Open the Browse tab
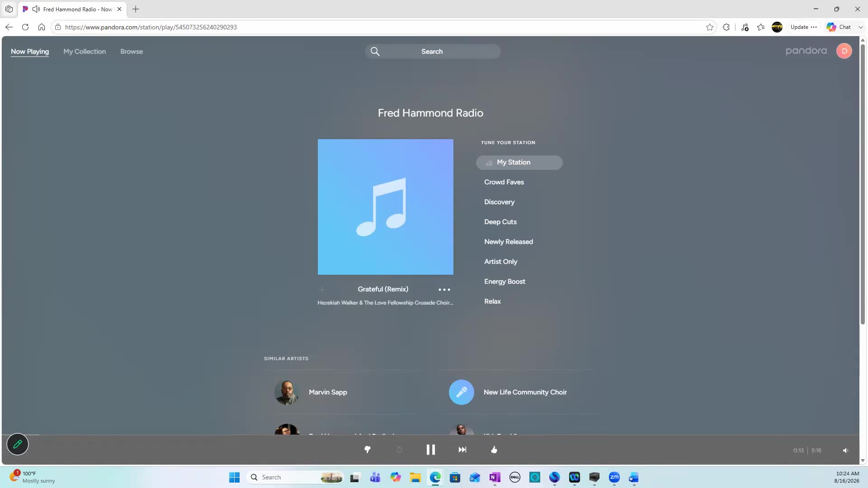Screen dimensions: 868x488 132,52
